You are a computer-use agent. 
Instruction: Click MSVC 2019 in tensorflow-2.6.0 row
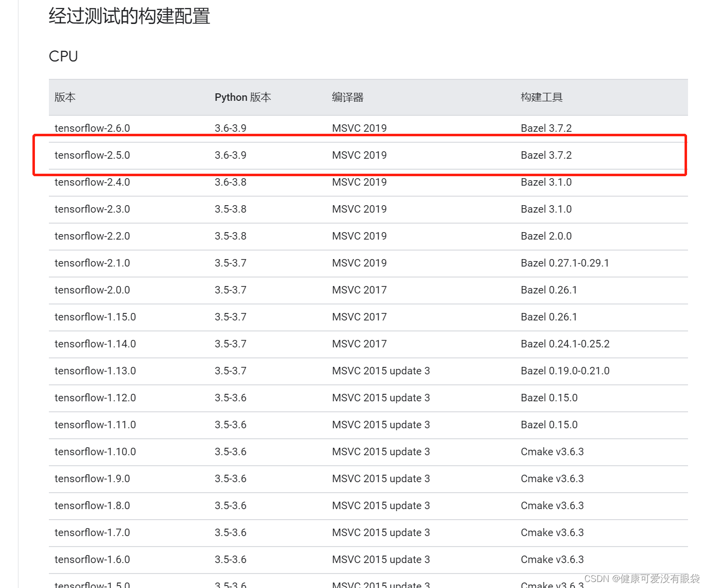point(359,128)
